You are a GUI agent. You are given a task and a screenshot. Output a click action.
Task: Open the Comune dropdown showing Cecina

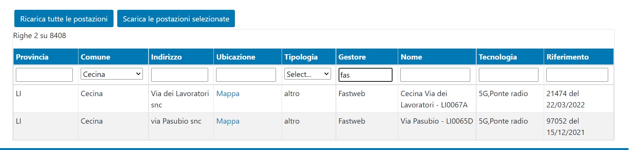coord(112,74)
